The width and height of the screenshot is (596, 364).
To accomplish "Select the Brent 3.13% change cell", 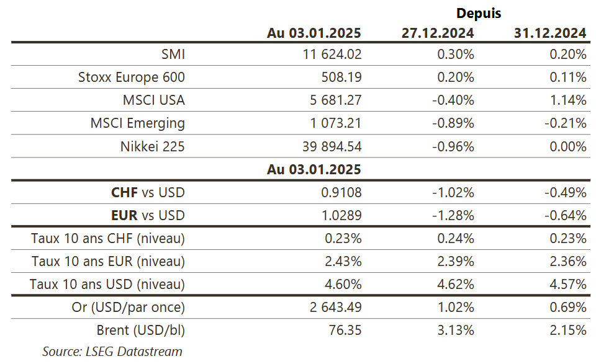I will 456,331.
